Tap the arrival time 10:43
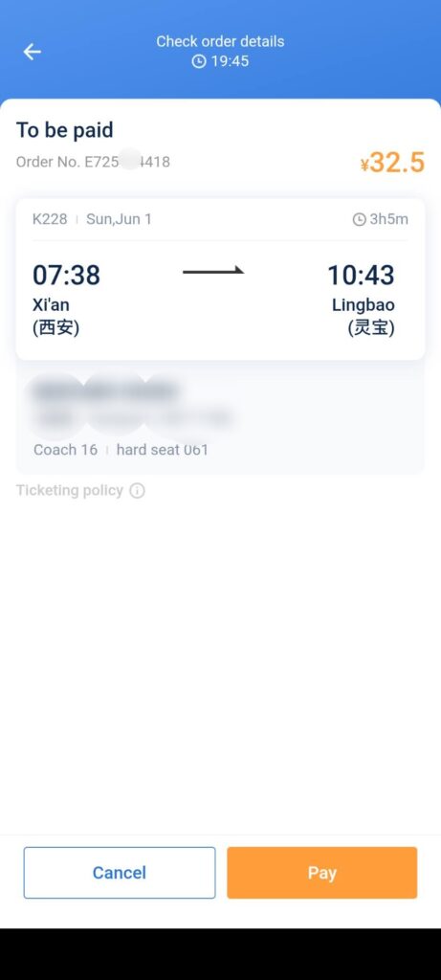 click(361, 275)
